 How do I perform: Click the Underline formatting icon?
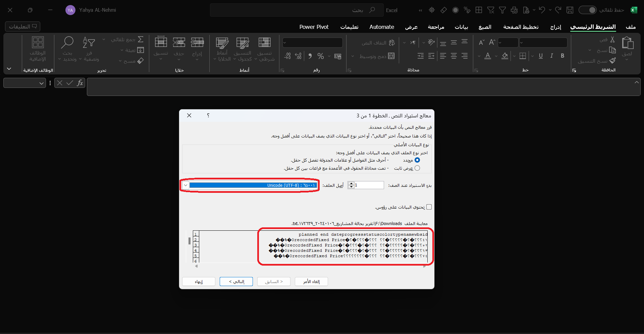[541, 56]
